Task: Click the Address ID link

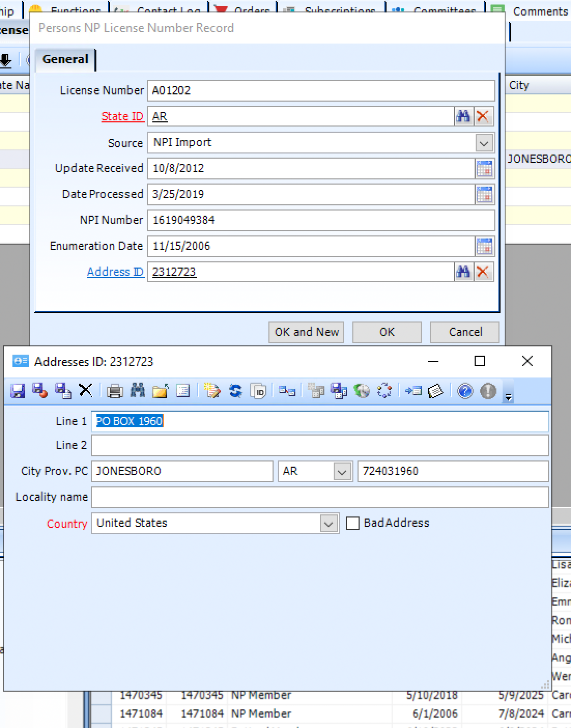Action: coord(115,271)
